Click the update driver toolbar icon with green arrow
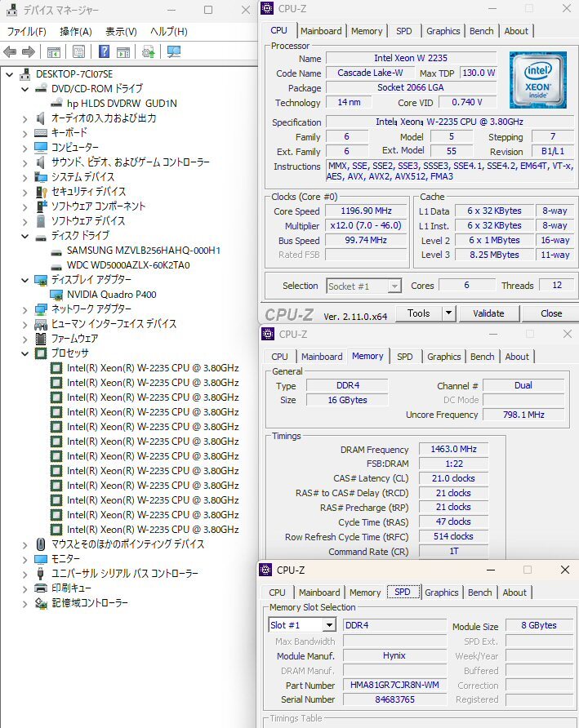 click(x=149, y=51)
